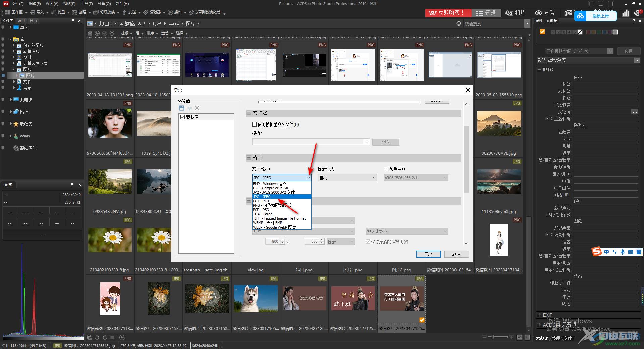Zoom in thumbnails with plus icon
Viewport: 644px width, 349px height.
(512, 337)
